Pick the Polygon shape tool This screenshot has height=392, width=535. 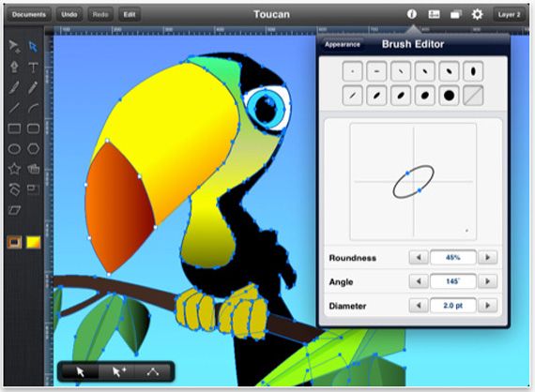point(33,149)
